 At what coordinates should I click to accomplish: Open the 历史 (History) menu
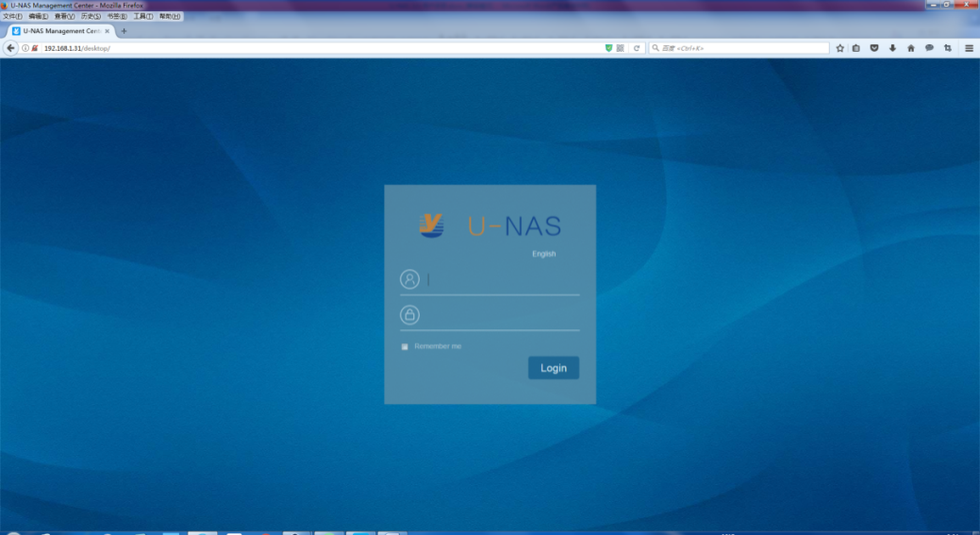click(91, 16)
